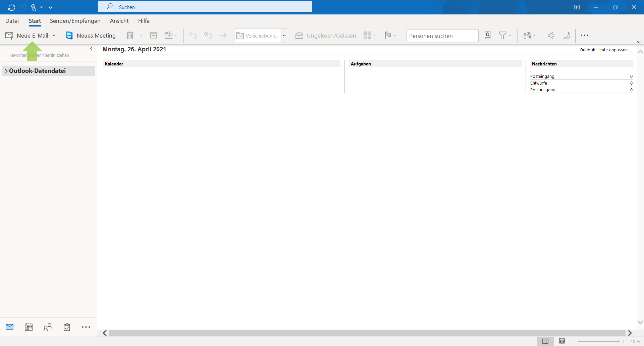The height and width of the screenshot is (346, 644).
Task: Switch to the Senden/Empfangen tab
Action: [75, 21]
